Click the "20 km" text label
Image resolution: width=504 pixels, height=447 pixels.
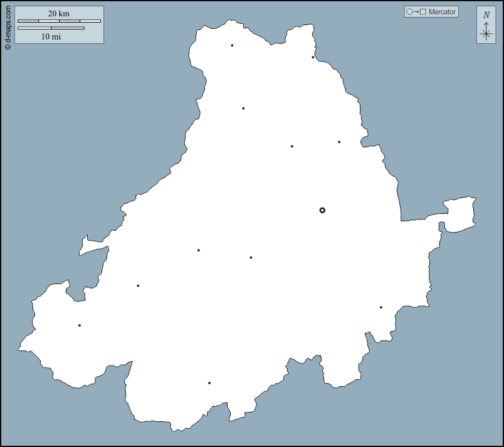(x=59, y=14)
